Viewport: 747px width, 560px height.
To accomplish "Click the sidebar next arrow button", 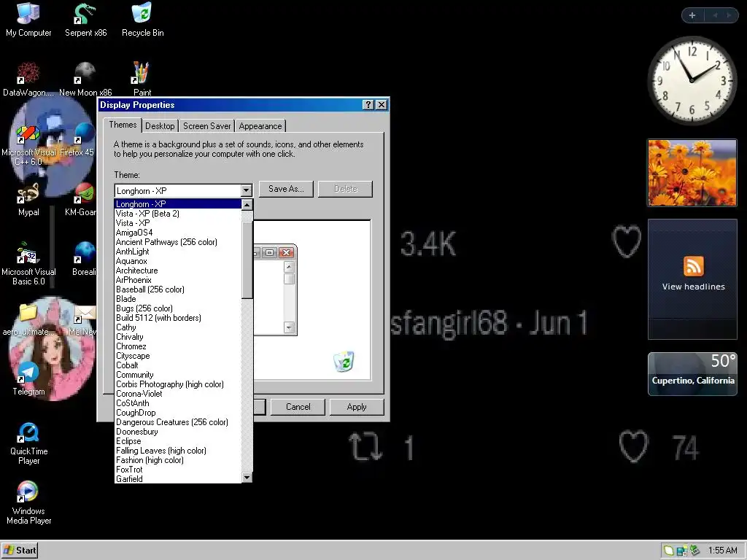I will point(729,15).
